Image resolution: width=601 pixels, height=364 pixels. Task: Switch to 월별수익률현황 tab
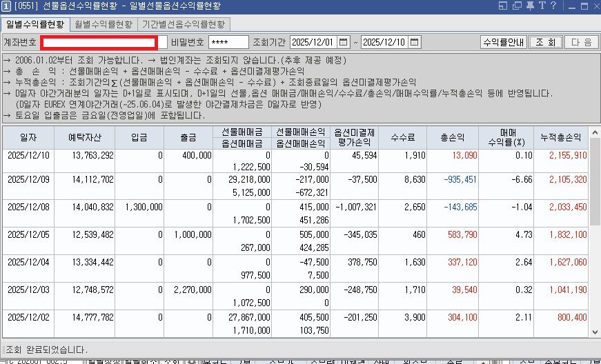104,24
